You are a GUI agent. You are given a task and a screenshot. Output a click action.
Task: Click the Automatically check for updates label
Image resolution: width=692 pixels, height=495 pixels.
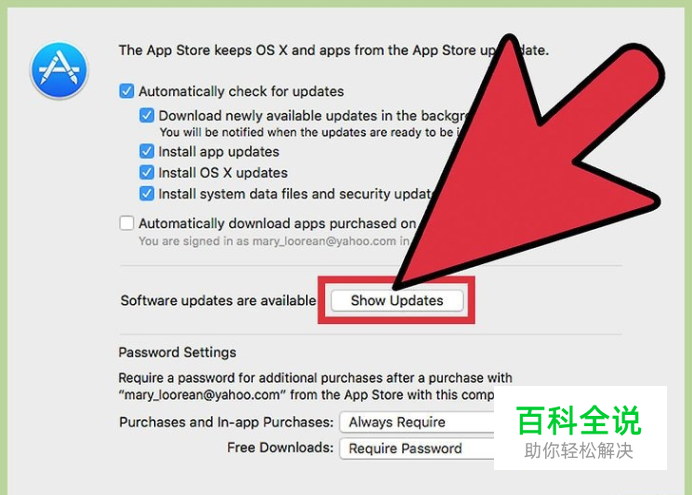(x=241, y=91)
